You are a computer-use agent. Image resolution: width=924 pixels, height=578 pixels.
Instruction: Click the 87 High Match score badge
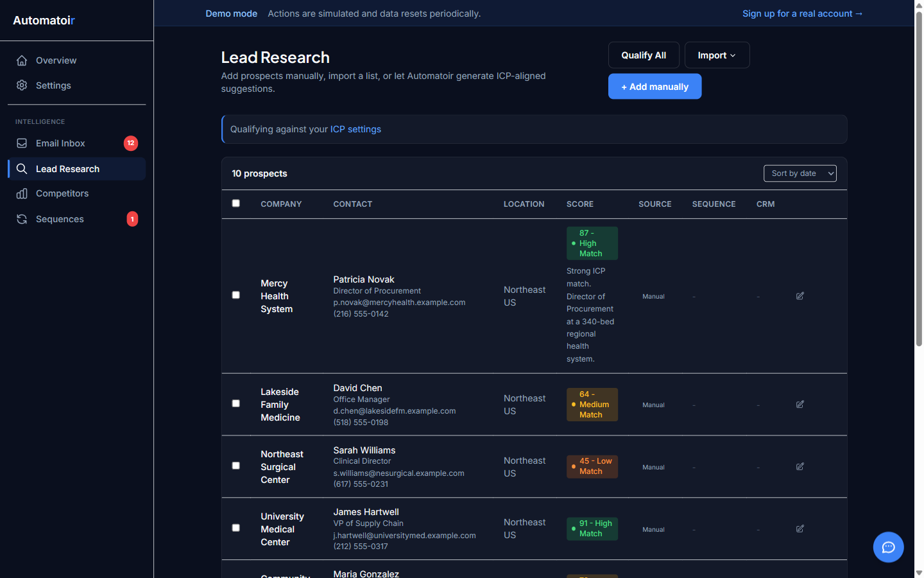[x=592, y=243]
